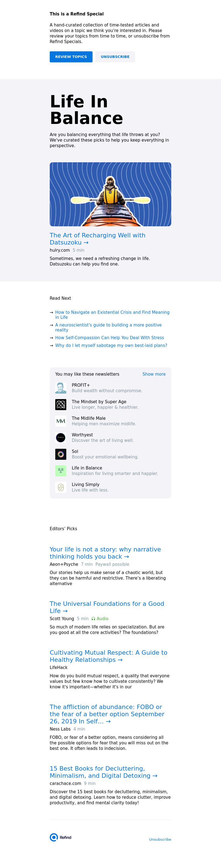
Task: Open the Sol rainbow ring icon
Action: pos(61,454)
